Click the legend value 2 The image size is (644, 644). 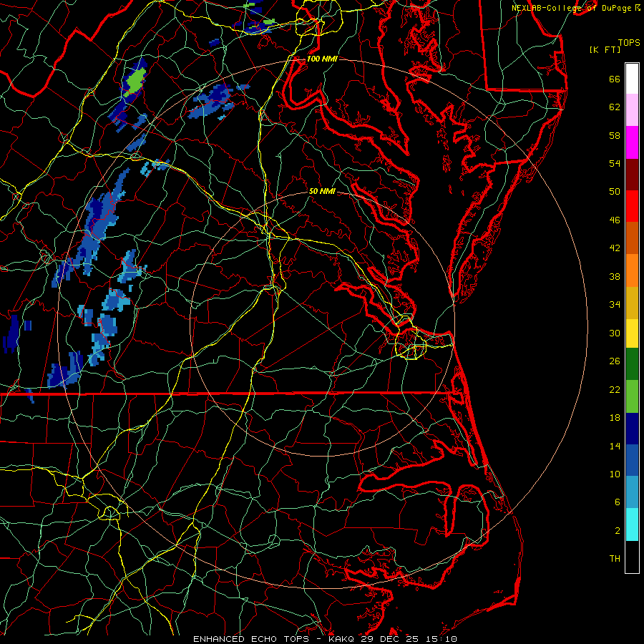pyautogui.click(x=618, y=531)
